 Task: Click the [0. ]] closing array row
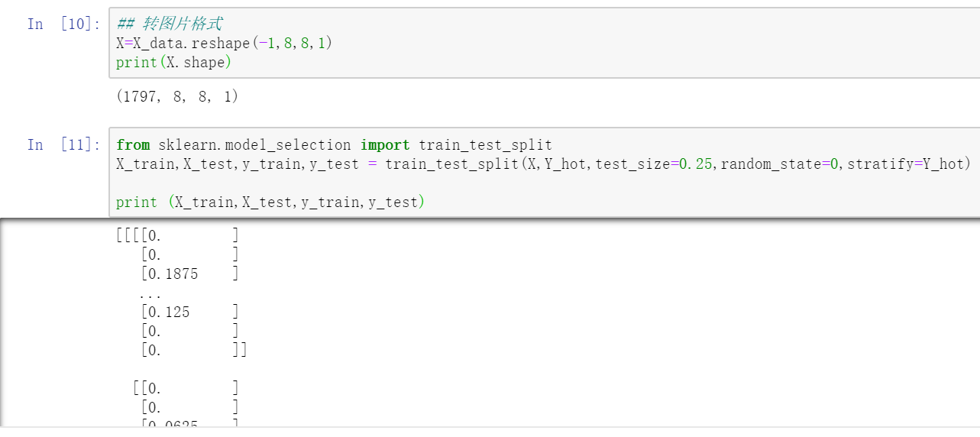coord(192,350)
